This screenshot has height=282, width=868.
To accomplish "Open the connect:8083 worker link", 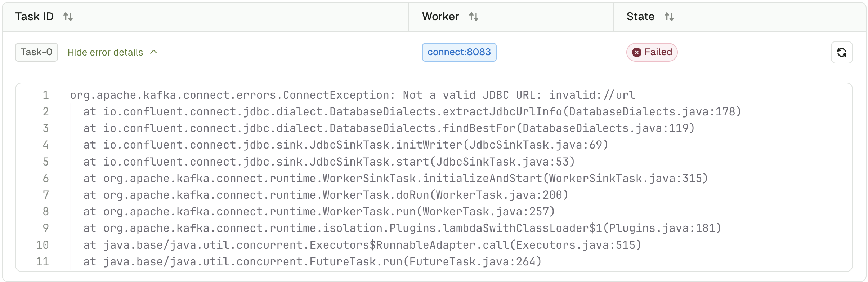I will coord(459,52).
